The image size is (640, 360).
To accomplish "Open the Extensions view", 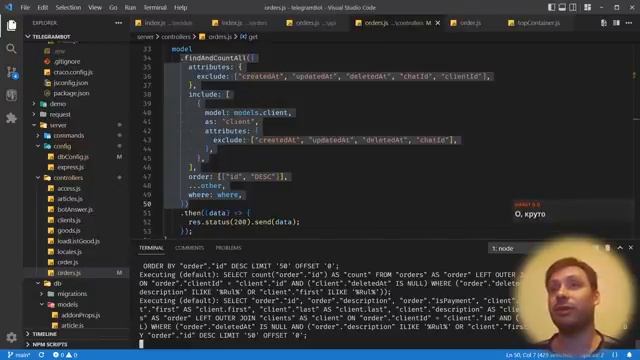I will 11,118.
